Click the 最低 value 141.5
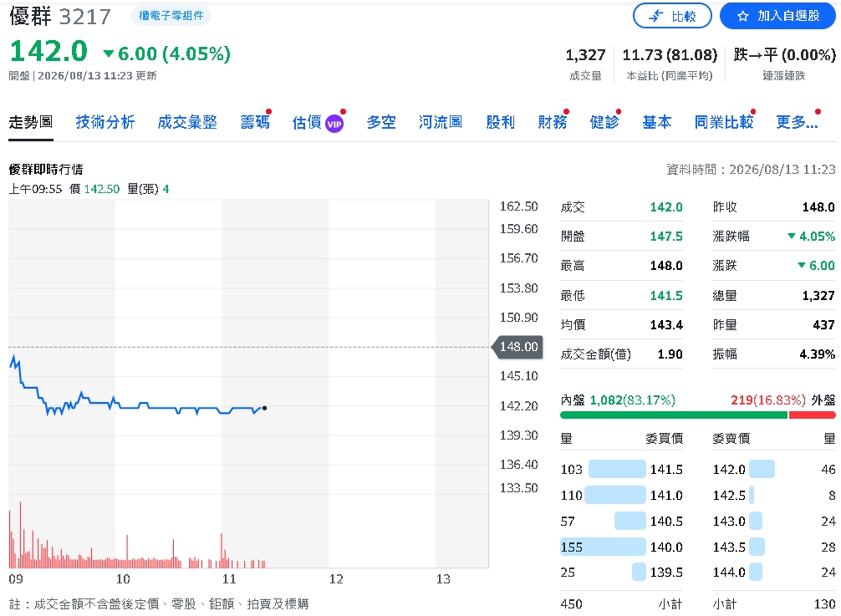841x616 pixels. tap(666, 295)
